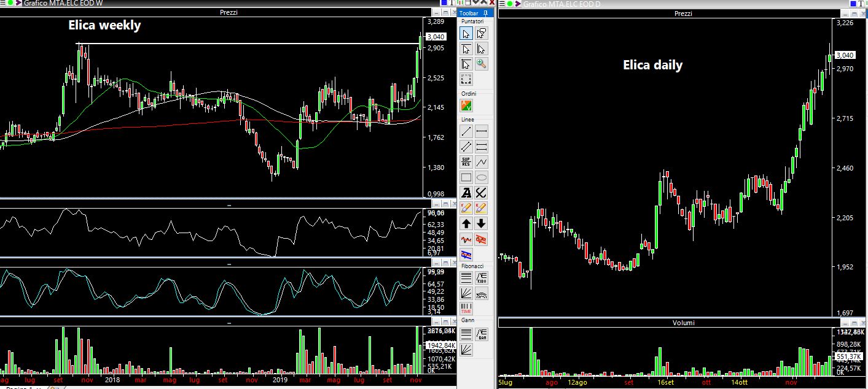Click the 1942,84K volume label weekly
Viewport: 868px width, 389px height.
441,345
